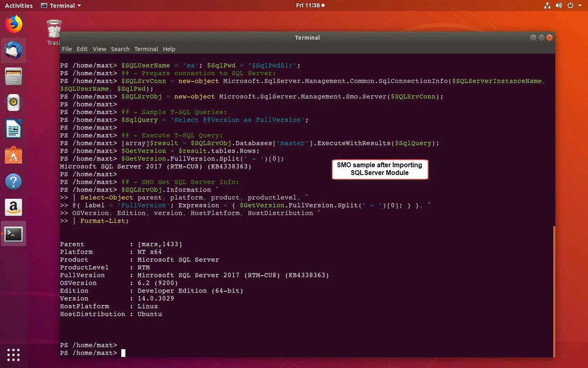The image size is (588, 368).
Task: Open Rhythmbox music player in dock
Action: click(x=13, y=103)
